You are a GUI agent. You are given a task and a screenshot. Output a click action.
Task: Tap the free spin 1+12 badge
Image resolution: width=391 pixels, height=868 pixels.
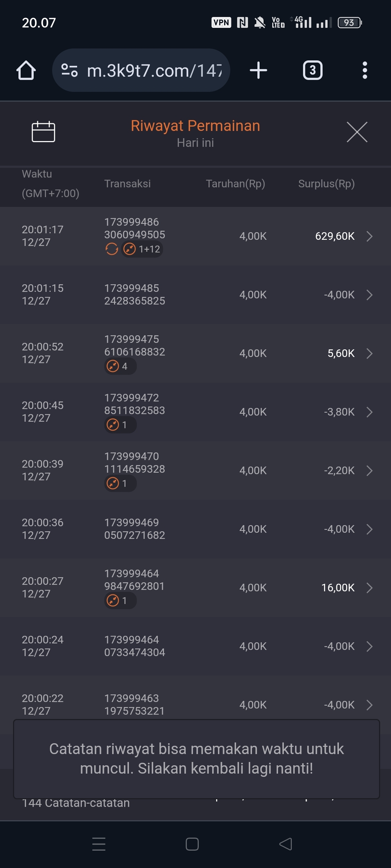(142, 249)
